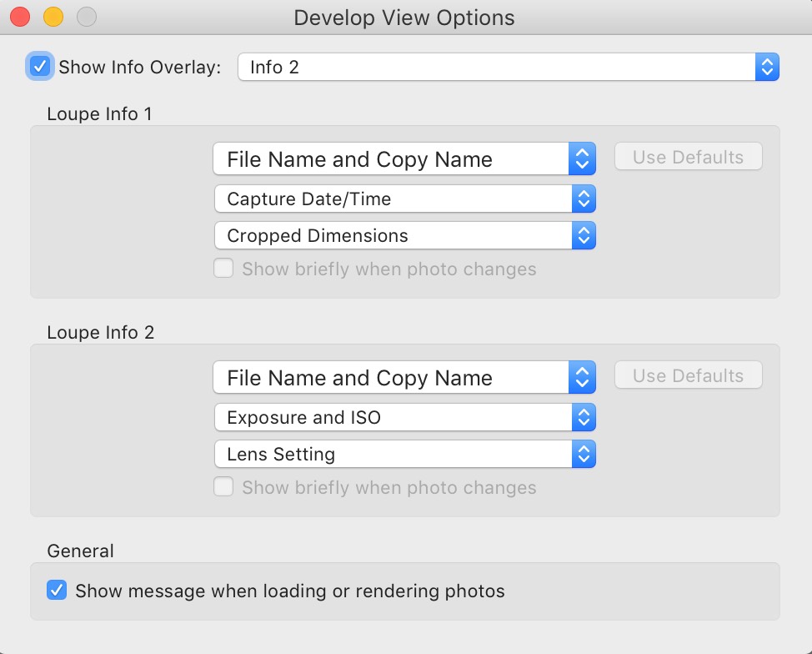The width and height of the screenshot is (812, 654).
Task: Click Use Defaults for Loupe Info 1
Action: tap(689, 157)
